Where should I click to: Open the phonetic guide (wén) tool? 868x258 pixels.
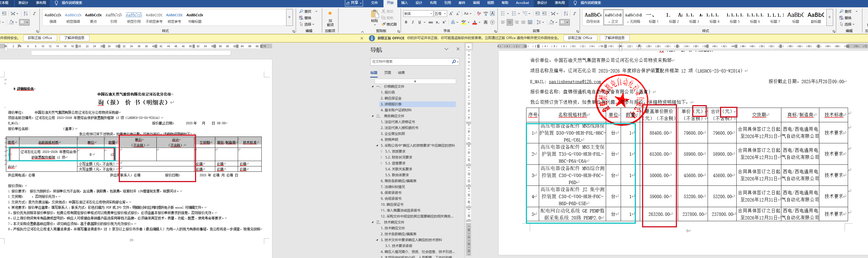click(x=486, y=14)
